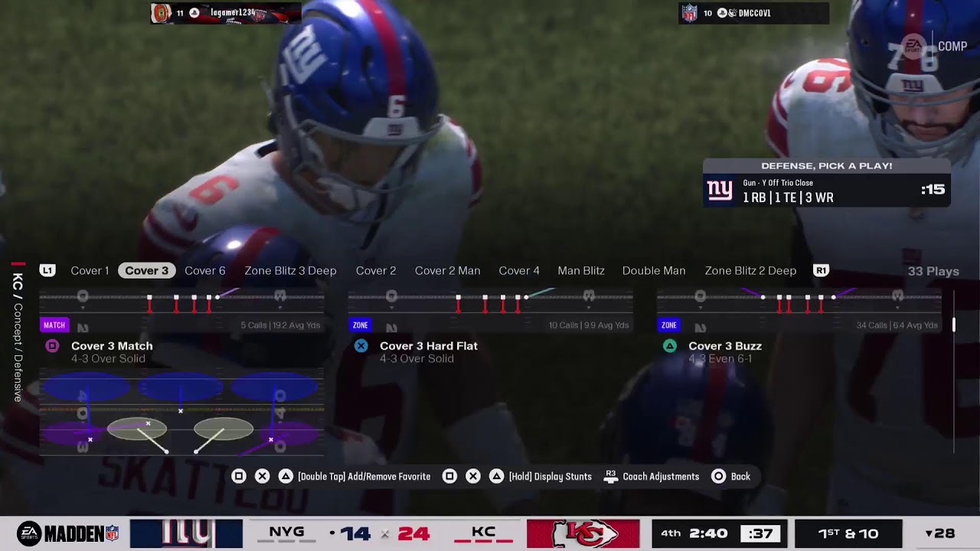Click the 4-3 Even 6-1 formation label
This screenshot has width=980, height=551.
pos(720,359)
